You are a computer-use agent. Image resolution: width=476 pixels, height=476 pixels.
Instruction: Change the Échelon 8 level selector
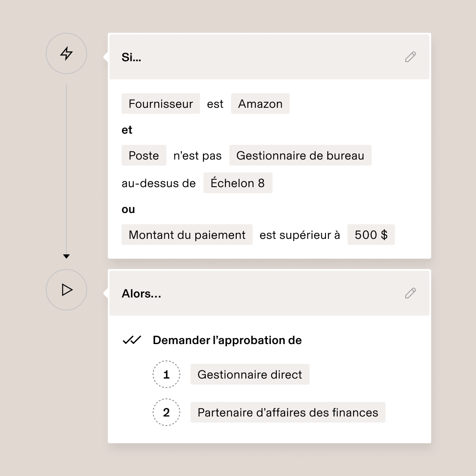[238, 183]
